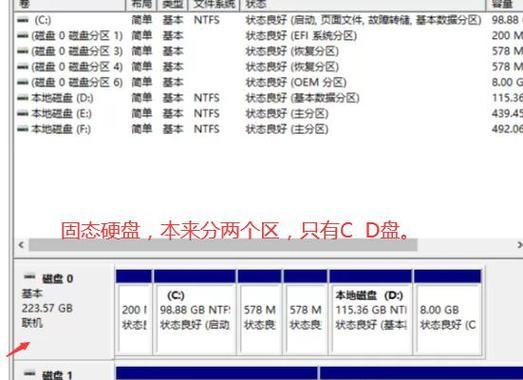This screenshot has height=380, width=523.
Task: Click the drive icon beside 本地磁盘 (E:)
Action: click(x=23, y=114)
